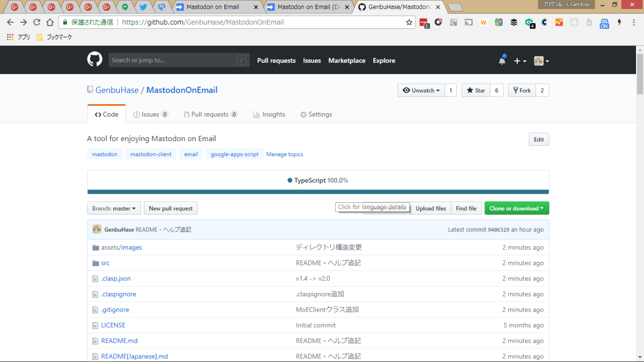Viewport: 644px width, 362px height.
Task: Bookmark page with star icon in address bar
Action: 409,22
